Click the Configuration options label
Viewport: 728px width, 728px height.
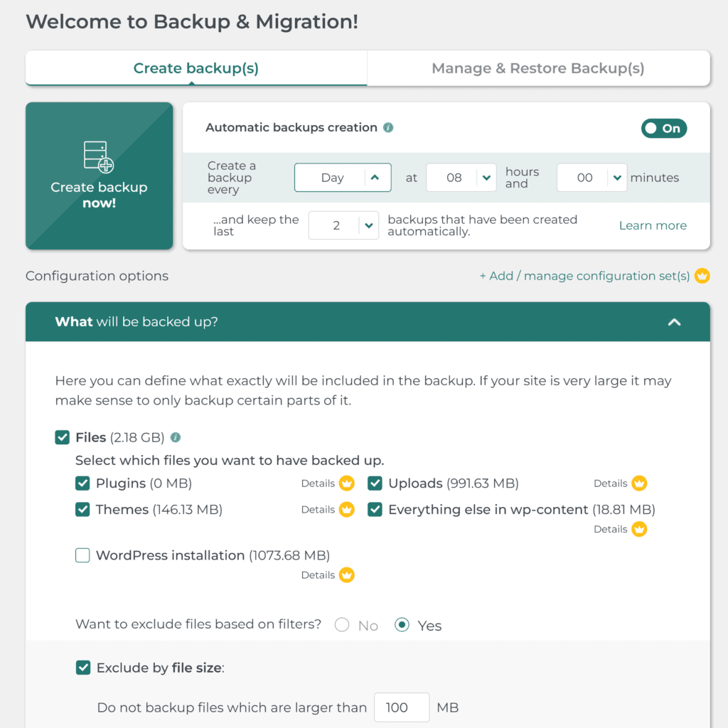(x=97, y=276)
